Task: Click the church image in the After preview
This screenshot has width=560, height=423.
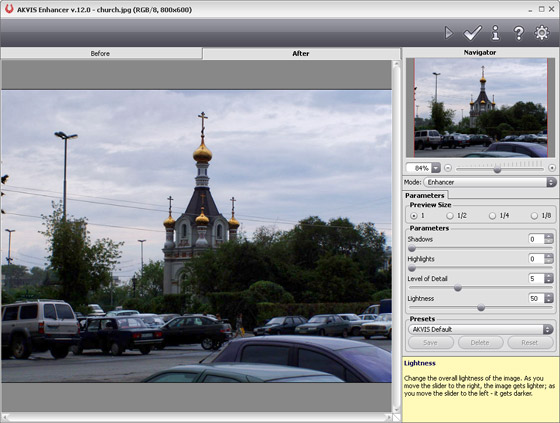Action: coord(196,236)
